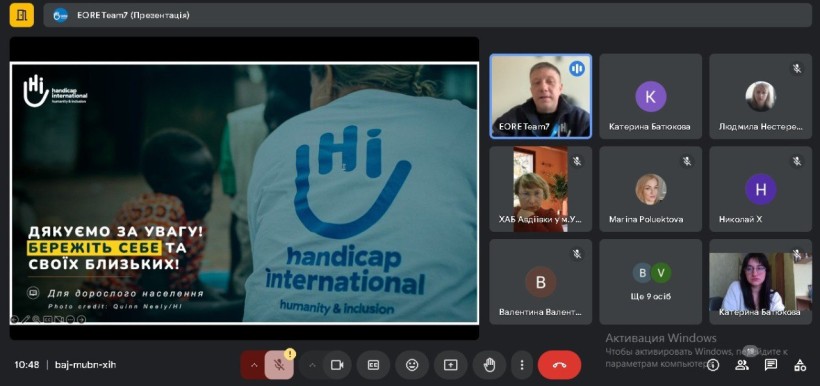
Task: Click the Handicap International logo on slide
Action: (55, 92)
